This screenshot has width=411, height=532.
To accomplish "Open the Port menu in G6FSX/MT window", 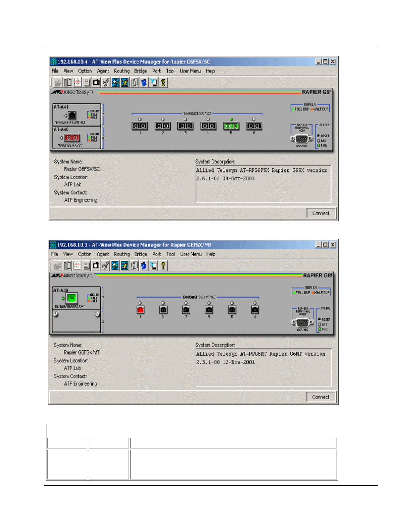I will tap(156, 254).
